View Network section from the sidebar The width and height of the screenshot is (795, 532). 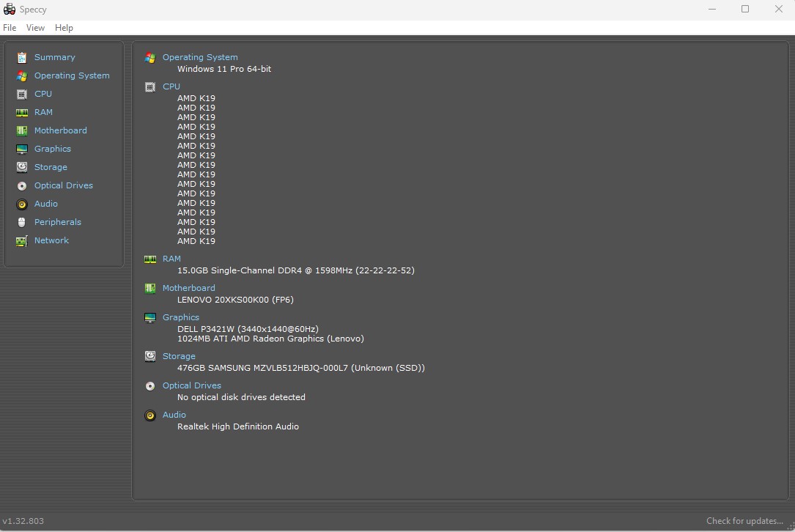52,240
